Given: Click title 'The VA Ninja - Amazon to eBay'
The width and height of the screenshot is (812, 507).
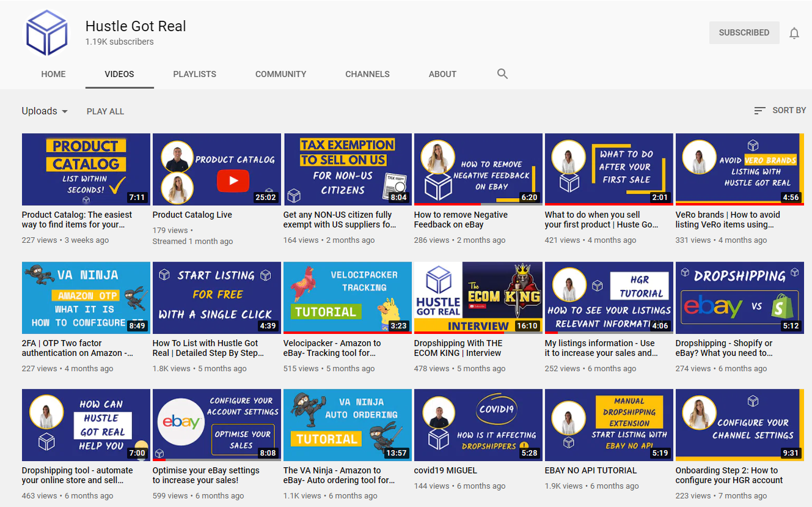Looking at the screenshot, I should (x=339, y=475).
